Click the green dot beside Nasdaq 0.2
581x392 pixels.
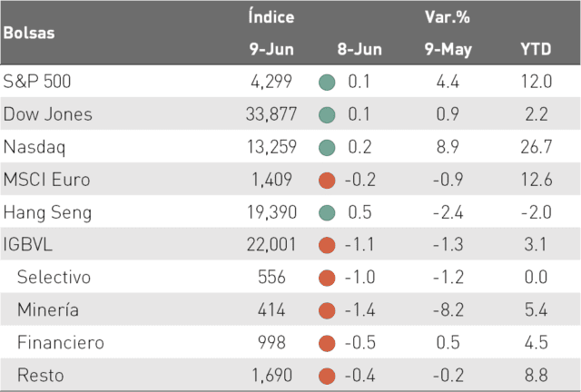coord(327,148)
